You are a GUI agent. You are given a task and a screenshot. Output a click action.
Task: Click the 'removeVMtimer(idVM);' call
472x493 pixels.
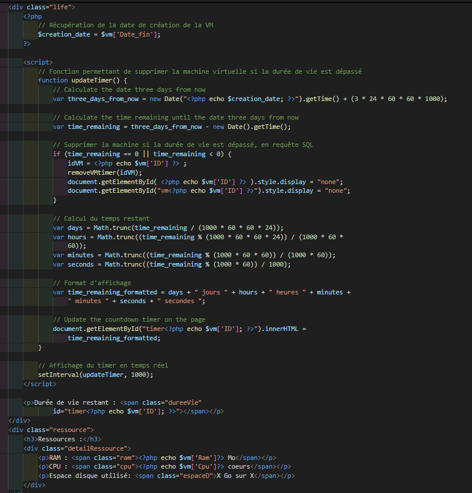pos(105,173)
